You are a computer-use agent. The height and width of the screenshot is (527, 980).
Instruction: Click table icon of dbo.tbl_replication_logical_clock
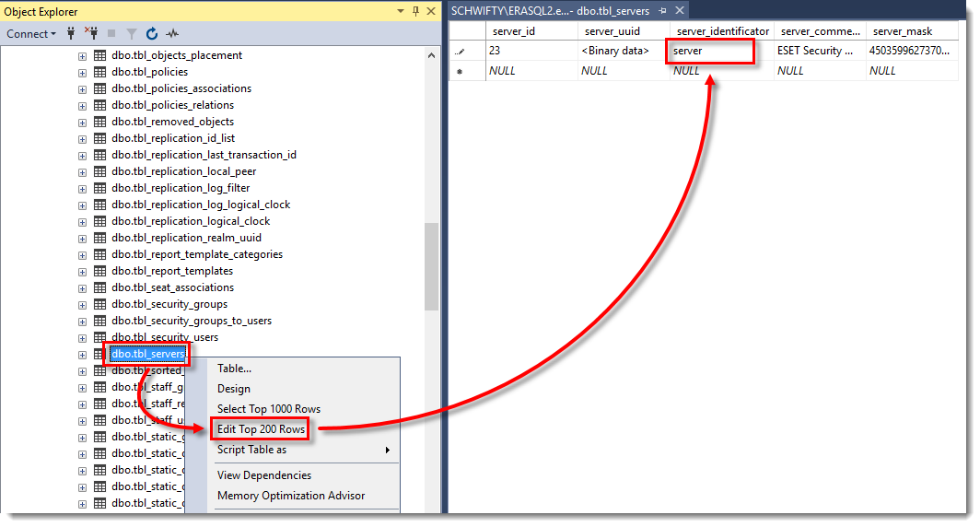[99, 221]
